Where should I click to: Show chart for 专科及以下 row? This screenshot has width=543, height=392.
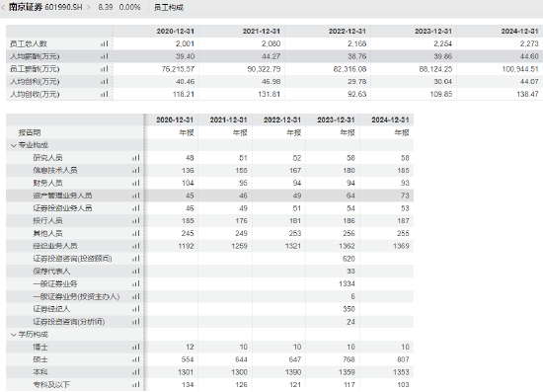point(136,385)
